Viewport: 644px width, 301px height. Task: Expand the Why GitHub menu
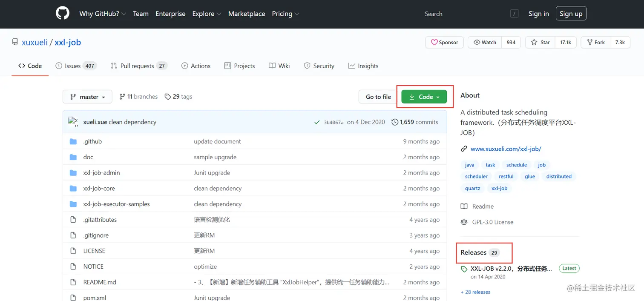pos(103,14)
